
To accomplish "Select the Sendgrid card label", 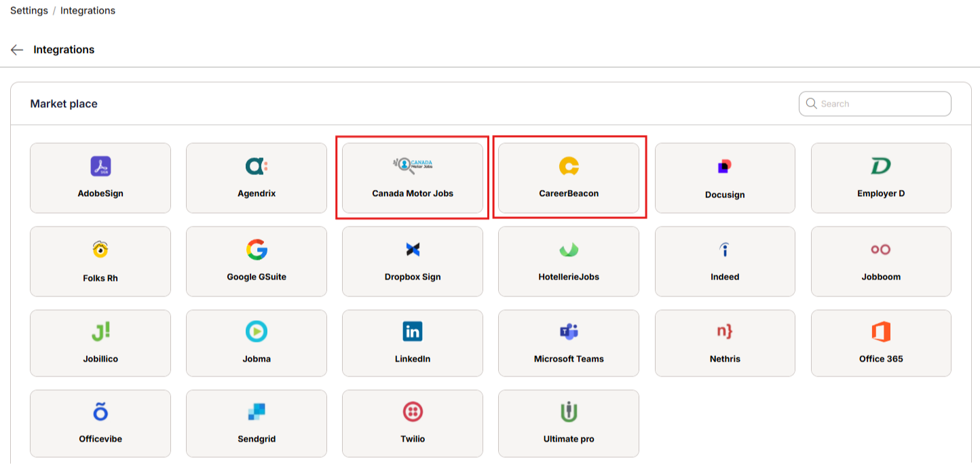I will pos(257,439).
